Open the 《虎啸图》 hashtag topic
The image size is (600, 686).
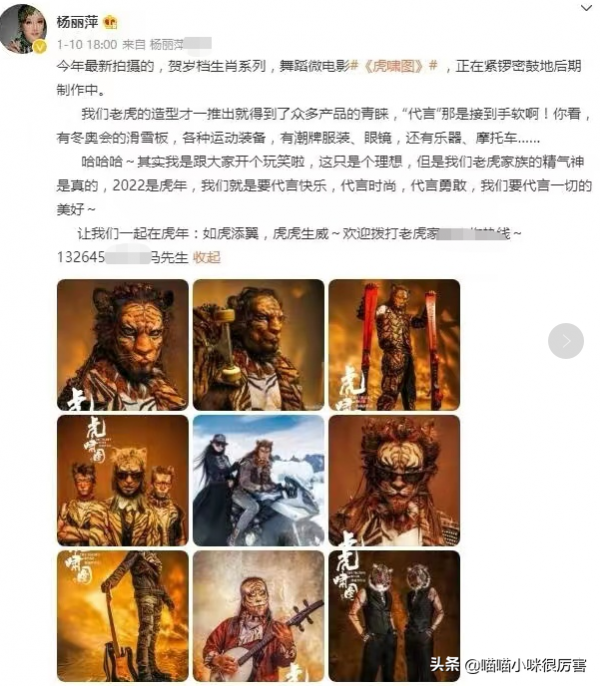point(394,66)
